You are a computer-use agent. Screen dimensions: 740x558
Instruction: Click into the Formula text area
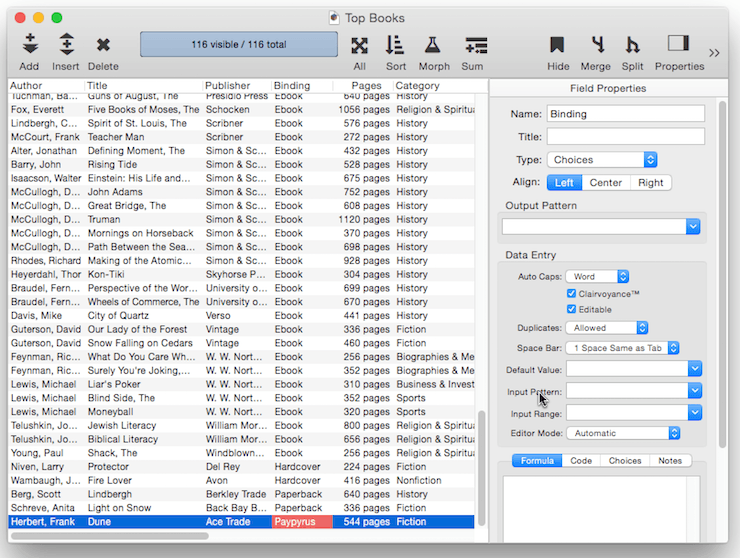pos(595,509)
